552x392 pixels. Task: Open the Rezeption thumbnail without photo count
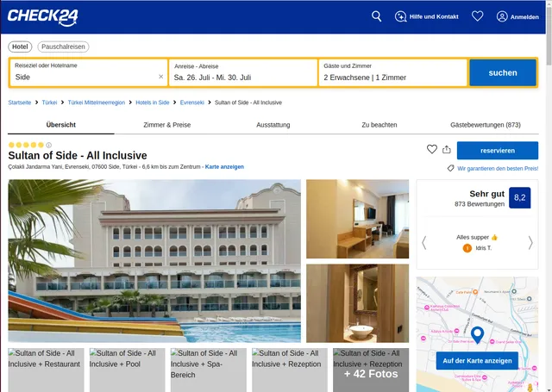coord(290,370)
